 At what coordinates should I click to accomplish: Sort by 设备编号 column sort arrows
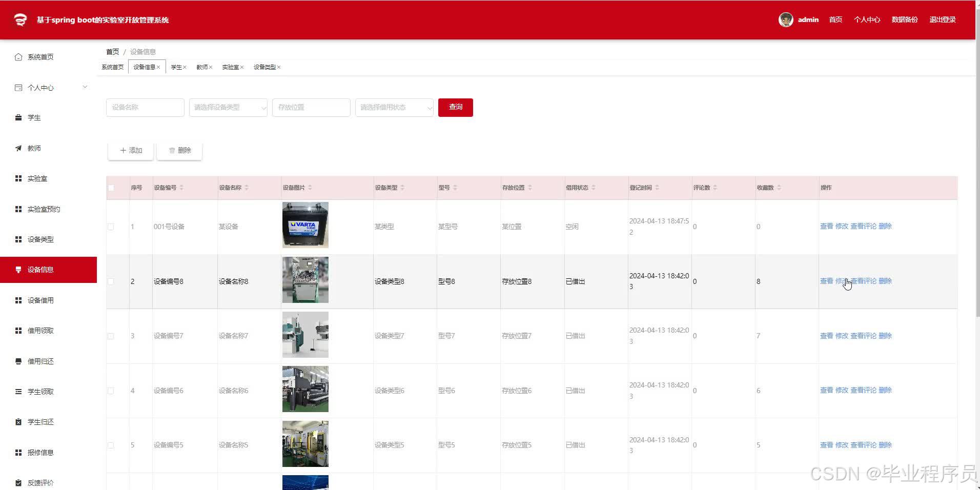(181, 188)
